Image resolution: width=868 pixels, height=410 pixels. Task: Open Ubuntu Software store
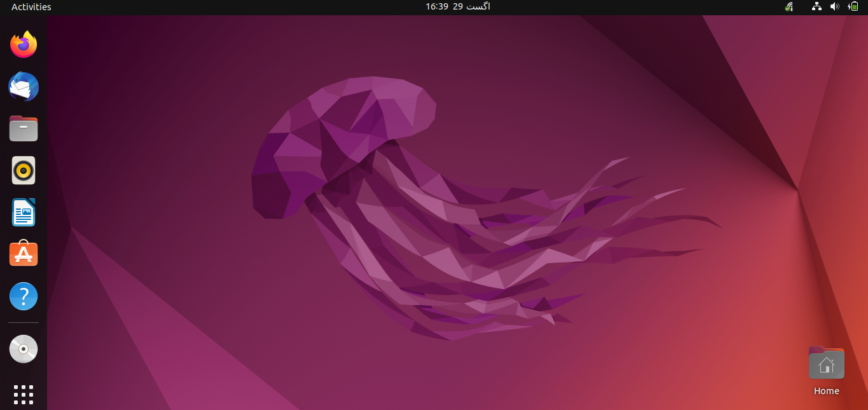[x=24, y=254]
